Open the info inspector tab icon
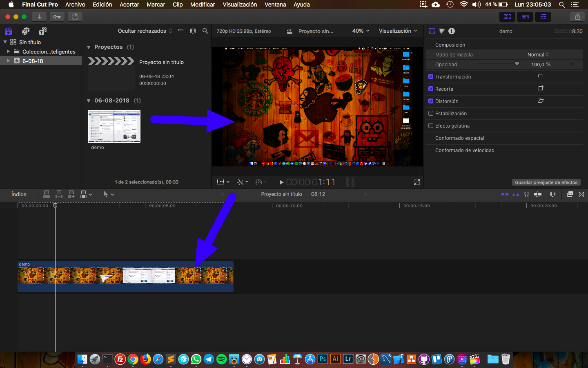This screenshot has width=588, height=368. tap(452, 31)
